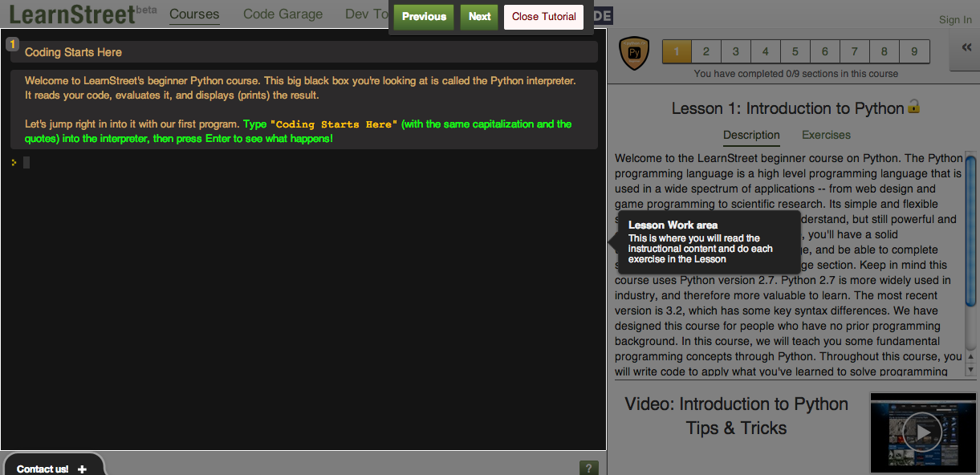Screen dimensions: 980x475
Task: Go to section 9 of the course
Action: (914, 51)
